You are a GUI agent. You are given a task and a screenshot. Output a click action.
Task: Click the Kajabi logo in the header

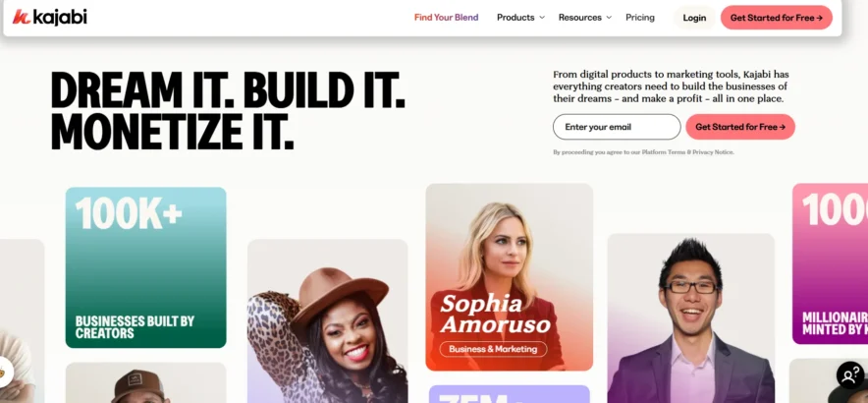point(50,17)
